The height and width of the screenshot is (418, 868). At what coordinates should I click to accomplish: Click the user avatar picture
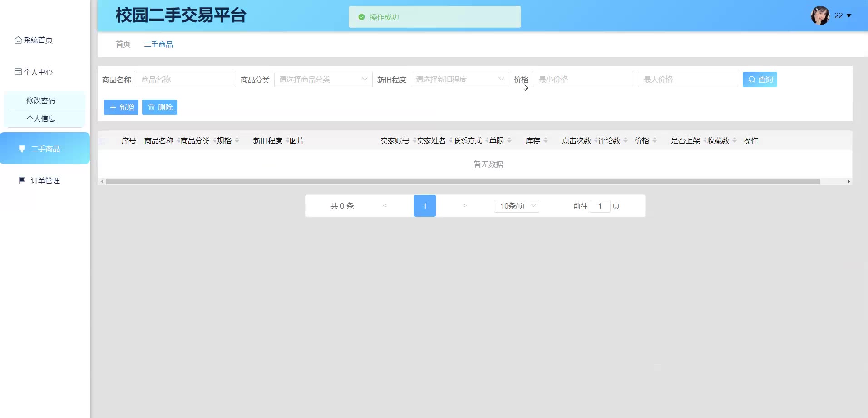point(820,15)
